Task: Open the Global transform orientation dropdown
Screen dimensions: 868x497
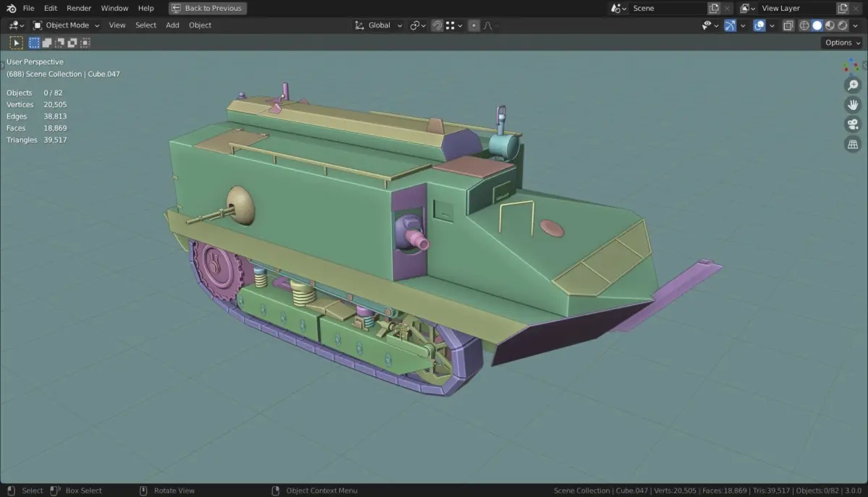Action: click(x=378, y=25)
